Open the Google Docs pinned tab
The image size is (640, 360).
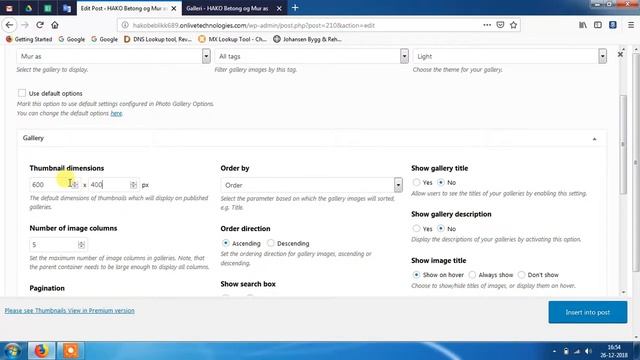67,8
